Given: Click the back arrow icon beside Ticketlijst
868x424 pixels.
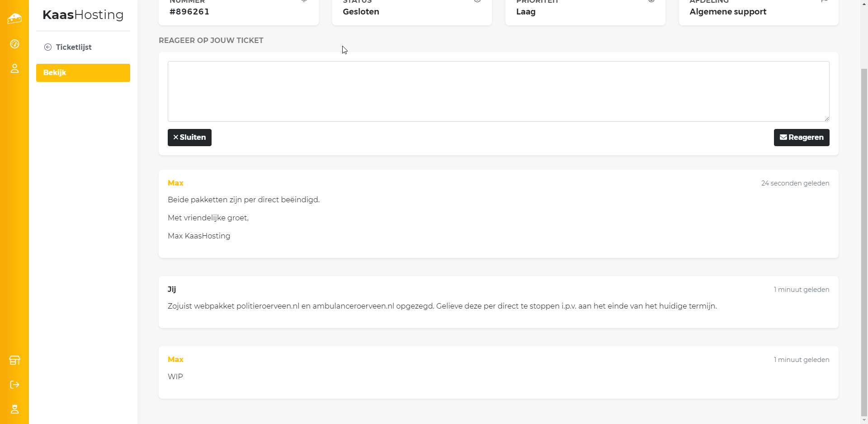Looking at the screenshot, I should click(x=48, y=47).
